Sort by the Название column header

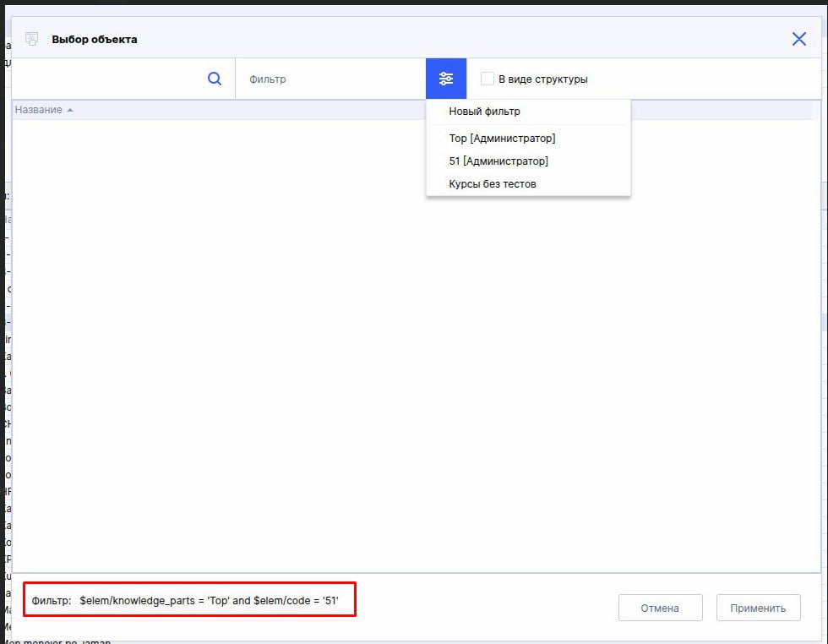38,111
